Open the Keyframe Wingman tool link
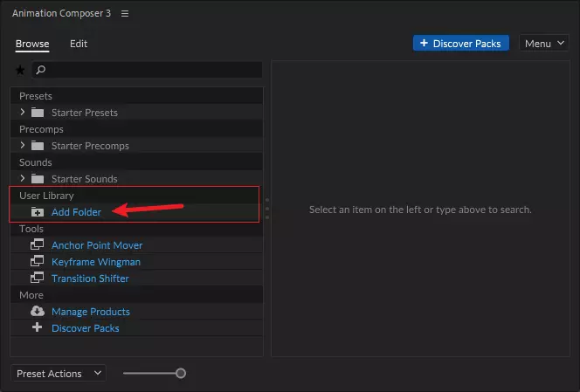The image size is (580, 392). [x=96, y=262]
